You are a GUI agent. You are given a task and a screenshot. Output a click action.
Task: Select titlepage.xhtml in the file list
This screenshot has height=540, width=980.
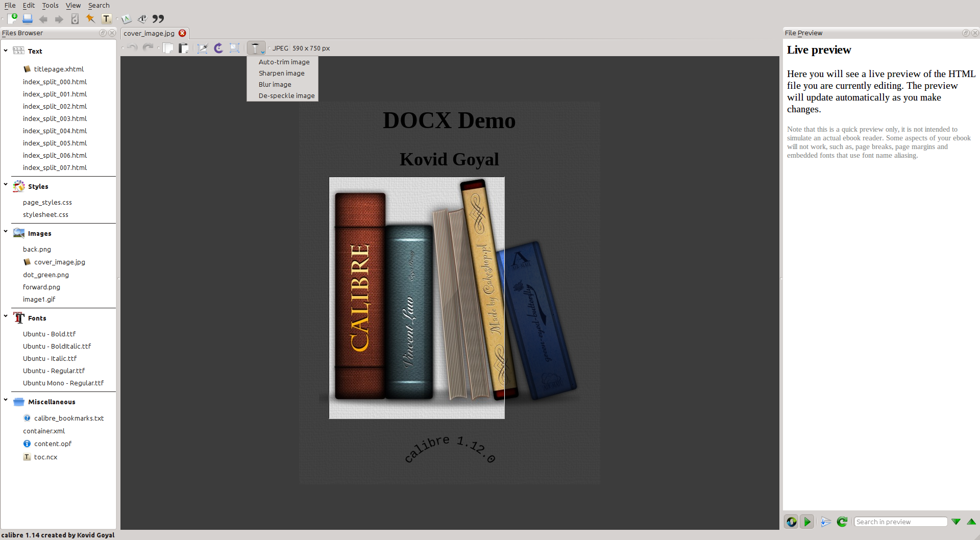tap(59, 69)
